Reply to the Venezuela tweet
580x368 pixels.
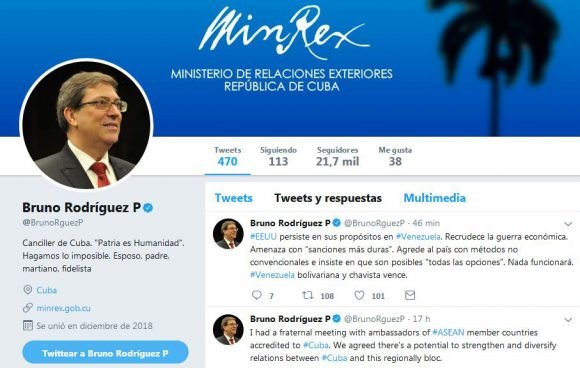click(x=257, y=295)
